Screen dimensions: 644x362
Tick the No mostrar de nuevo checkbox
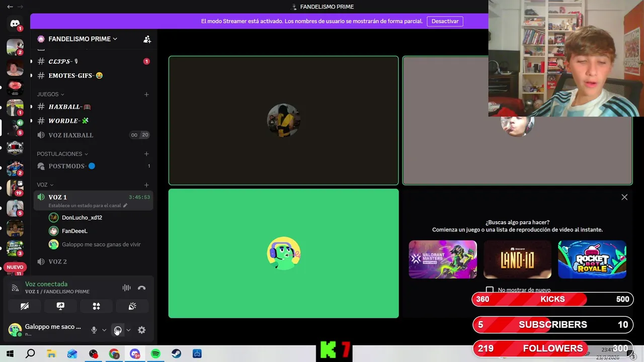[x=490, y=290]
